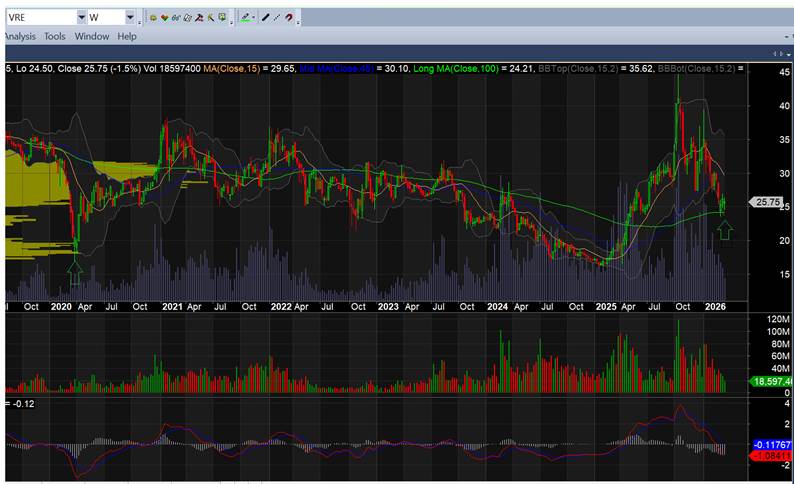Viewport: 794px width, 484px height.
Task: Click the red magnet icon in toolbar
Action: (x=290, y=18)
